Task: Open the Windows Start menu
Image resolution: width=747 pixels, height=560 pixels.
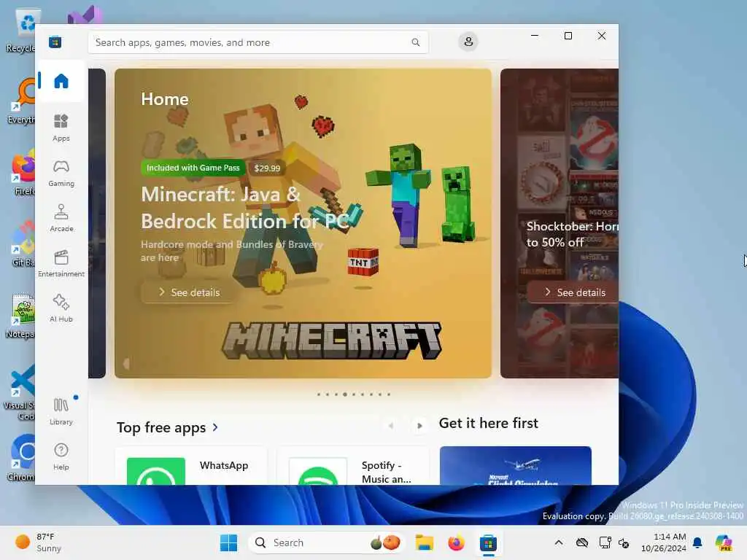Action: [228, 542]
